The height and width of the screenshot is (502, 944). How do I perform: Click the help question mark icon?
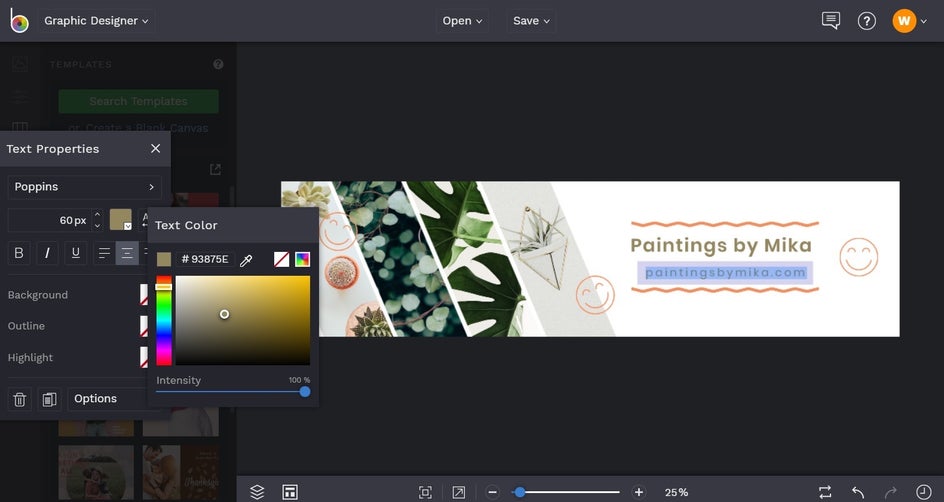[866, 21]
